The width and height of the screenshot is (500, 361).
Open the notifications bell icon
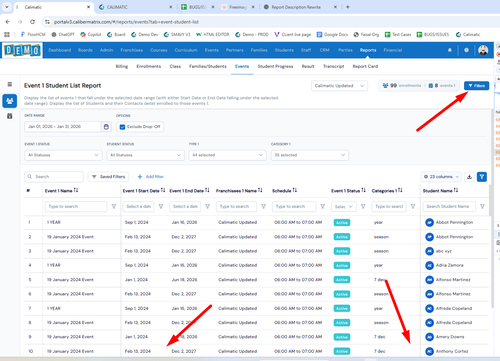pos(450,50)
